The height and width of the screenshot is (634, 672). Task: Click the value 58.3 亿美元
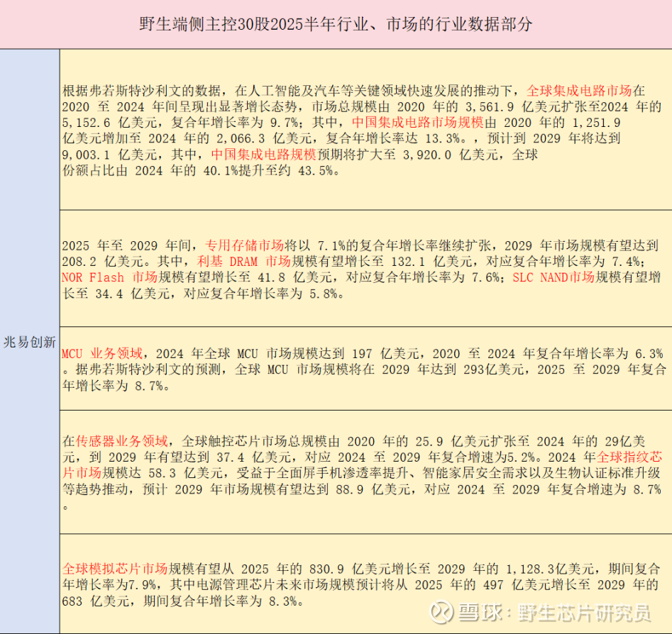(x=186, y=473)
